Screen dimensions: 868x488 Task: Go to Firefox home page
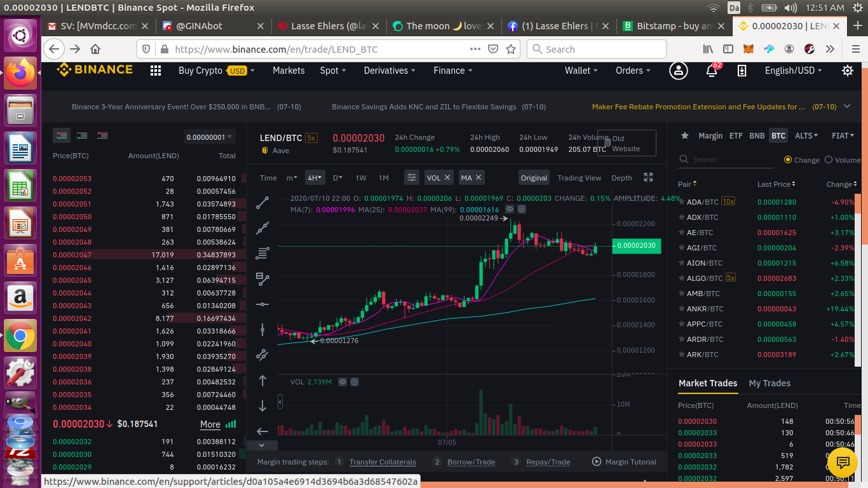[95, 49]
